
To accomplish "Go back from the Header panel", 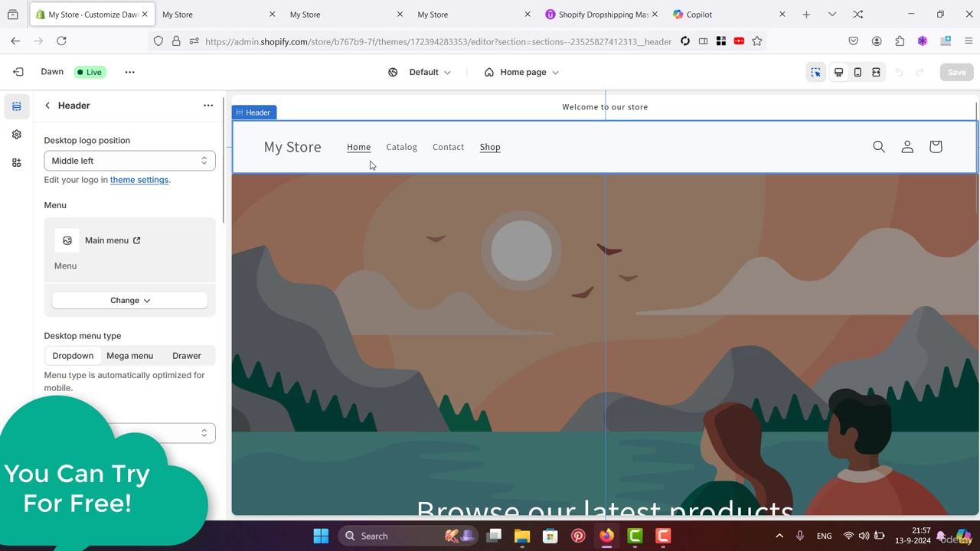I will (x=47, y=106).
